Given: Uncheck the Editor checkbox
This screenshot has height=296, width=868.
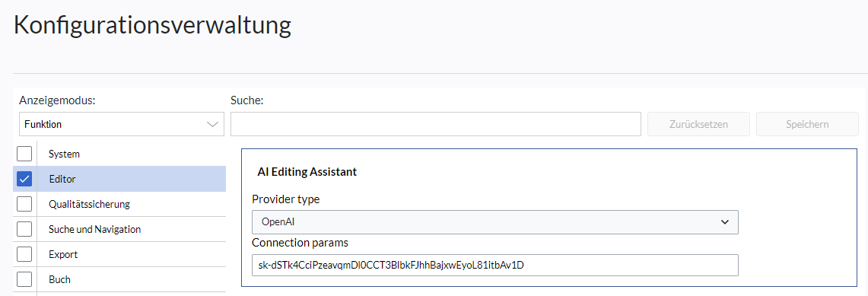Looking at the screenshot, I should (24, 179).
